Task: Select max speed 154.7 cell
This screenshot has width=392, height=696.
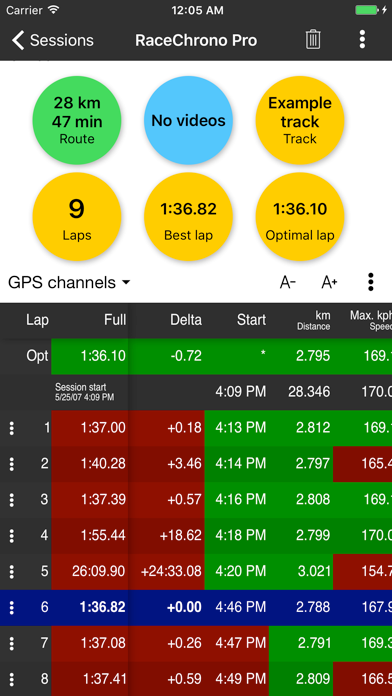Action: pyautogui.click(x=362, y=572)
